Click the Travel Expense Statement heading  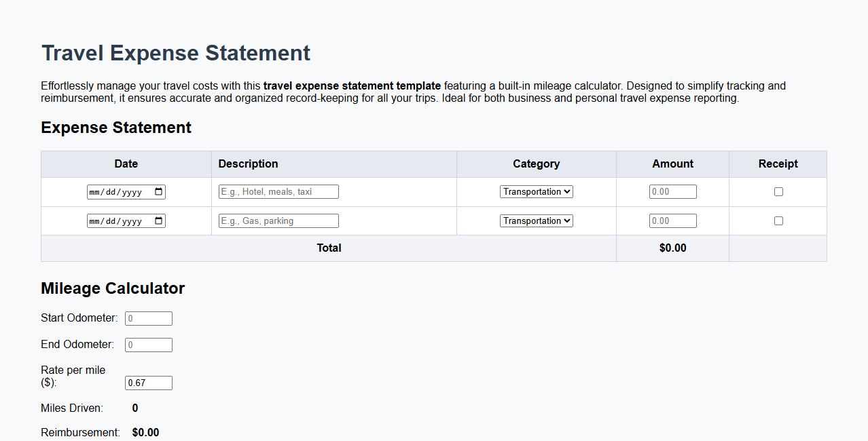(x=175, y=52)
